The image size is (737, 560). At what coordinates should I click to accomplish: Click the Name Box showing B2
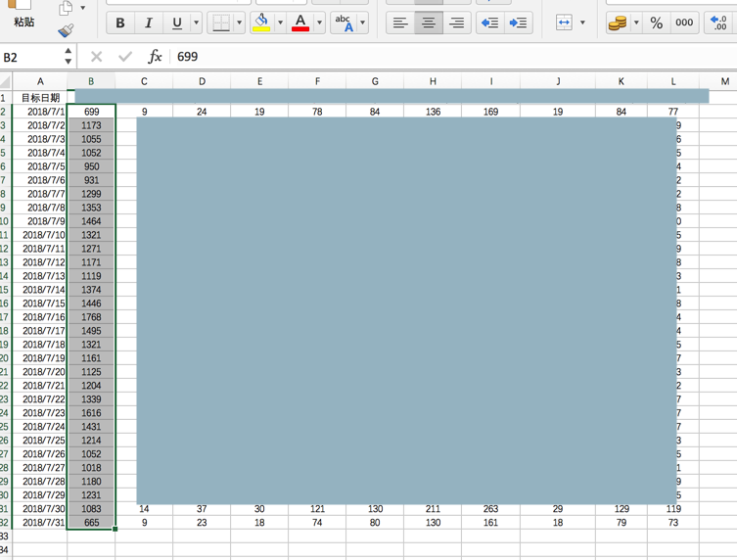click(x=31, y=58)
